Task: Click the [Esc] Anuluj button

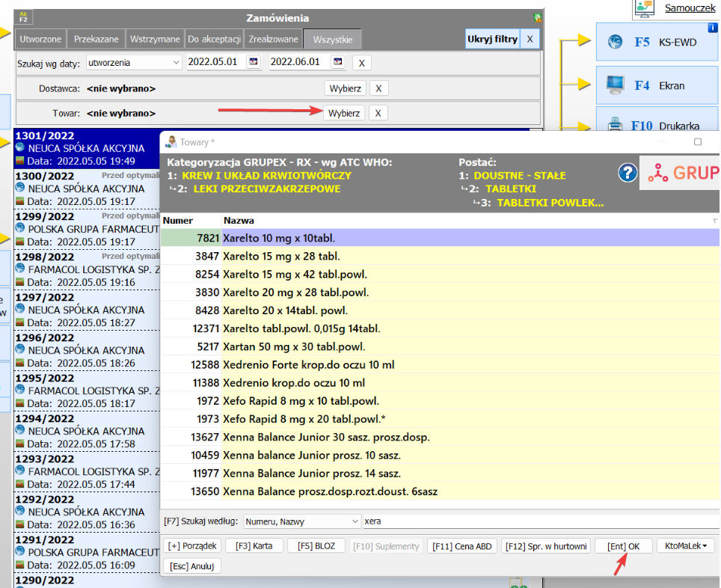Action: click(192, 566)
